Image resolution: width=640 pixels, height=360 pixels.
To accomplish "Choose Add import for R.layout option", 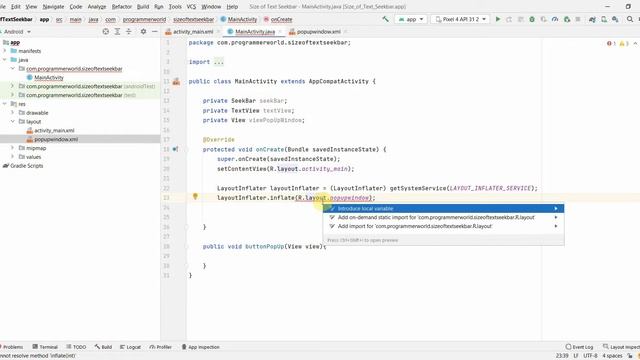I will point(444,226).
